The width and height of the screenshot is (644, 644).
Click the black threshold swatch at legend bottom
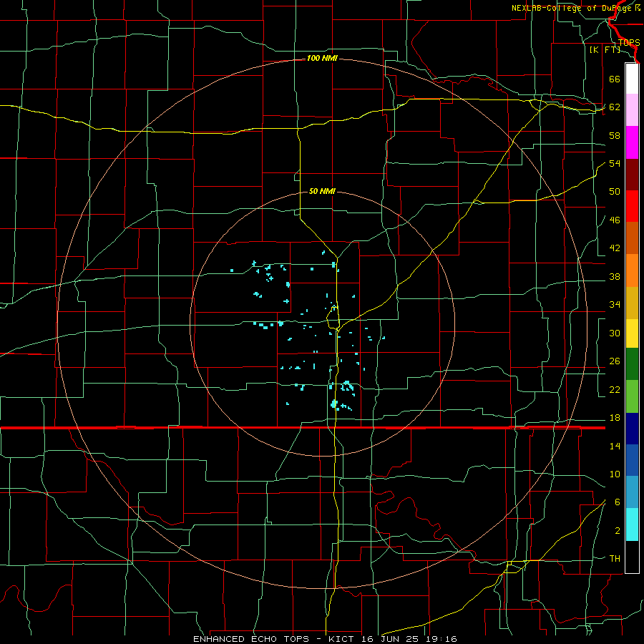coord(632,557)
